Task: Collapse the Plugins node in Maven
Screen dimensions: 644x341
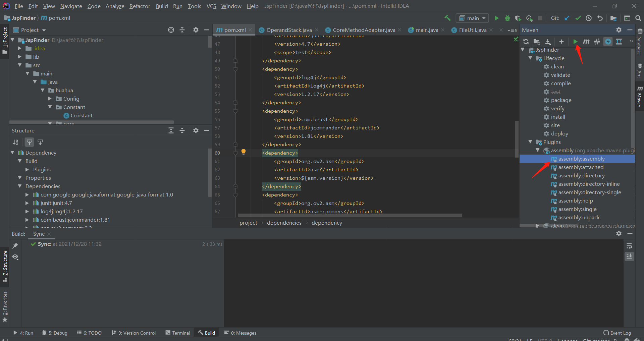Action: [530, 142]
